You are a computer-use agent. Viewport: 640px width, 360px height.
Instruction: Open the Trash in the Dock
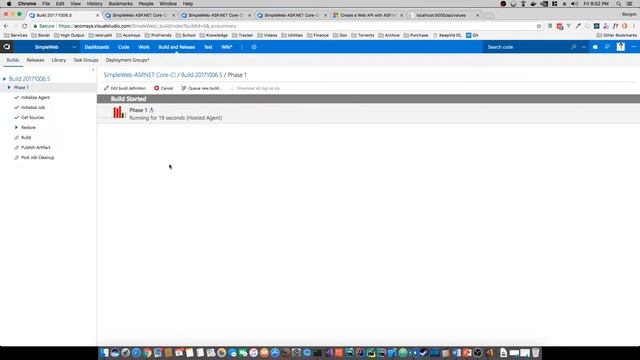[x=536, y=353]
